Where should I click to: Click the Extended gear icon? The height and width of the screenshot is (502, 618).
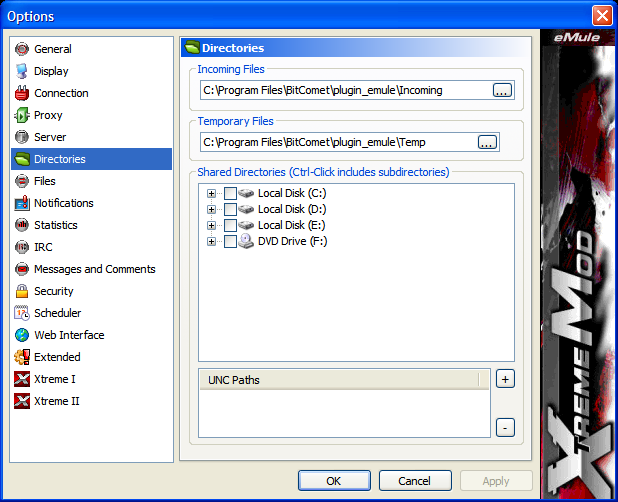pos(22,357)
